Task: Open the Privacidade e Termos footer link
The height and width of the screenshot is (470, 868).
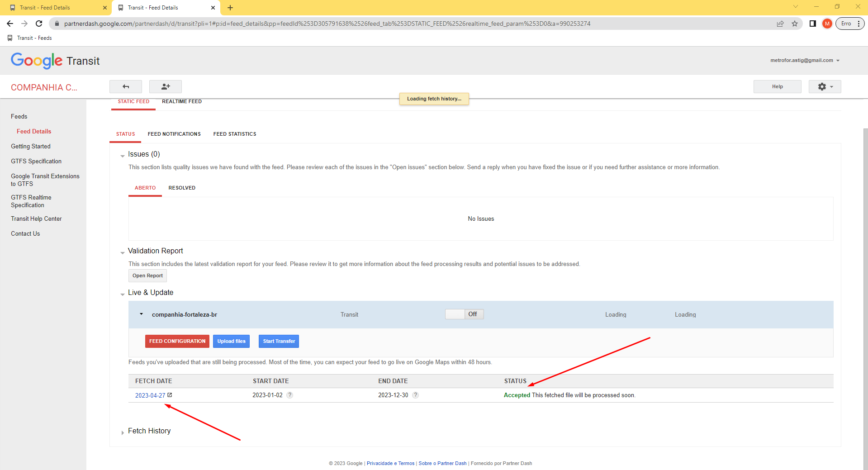Action: coord(390,463)
